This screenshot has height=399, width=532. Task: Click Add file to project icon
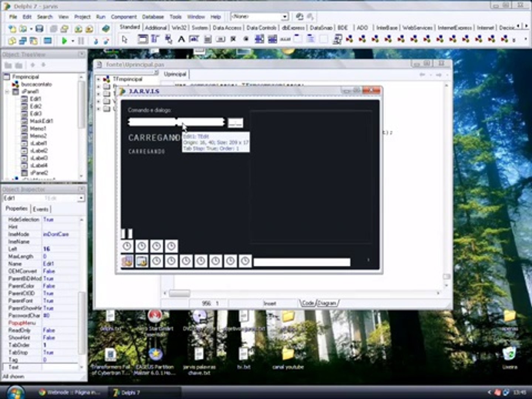point(78,28)
